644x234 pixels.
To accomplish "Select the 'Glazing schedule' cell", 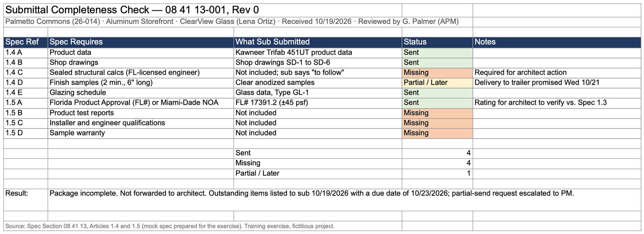I will [141, 93].
